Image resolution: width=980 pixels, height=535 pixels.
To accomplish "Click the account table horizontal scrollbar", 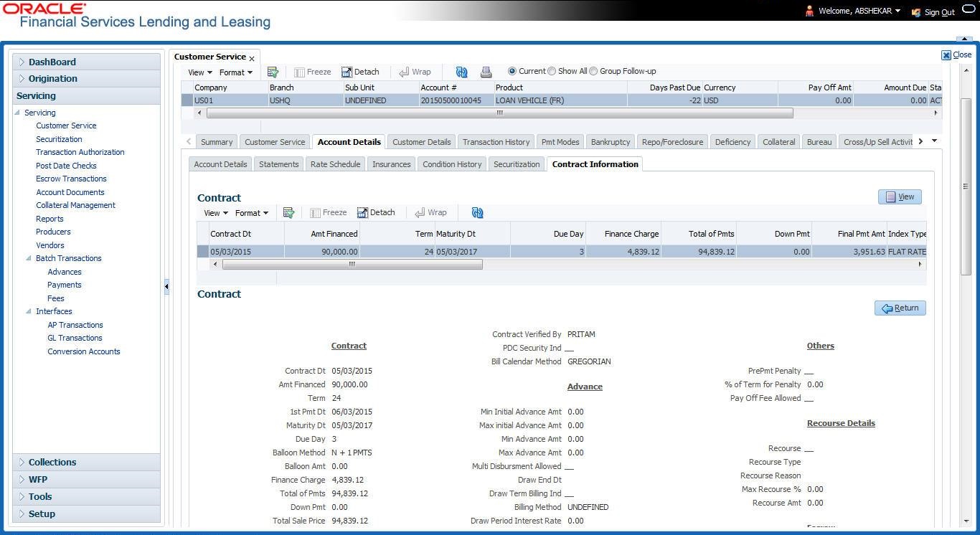I will pos(499,113).
